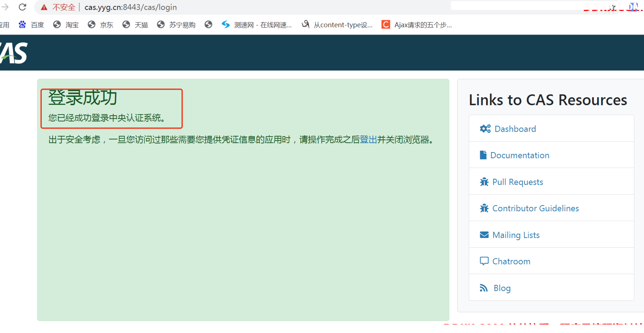Open the Ajax请求的五个步 bookmark
Image resolution: width=644 pixels, height=333 pixels.
click(x=423, y=25)
